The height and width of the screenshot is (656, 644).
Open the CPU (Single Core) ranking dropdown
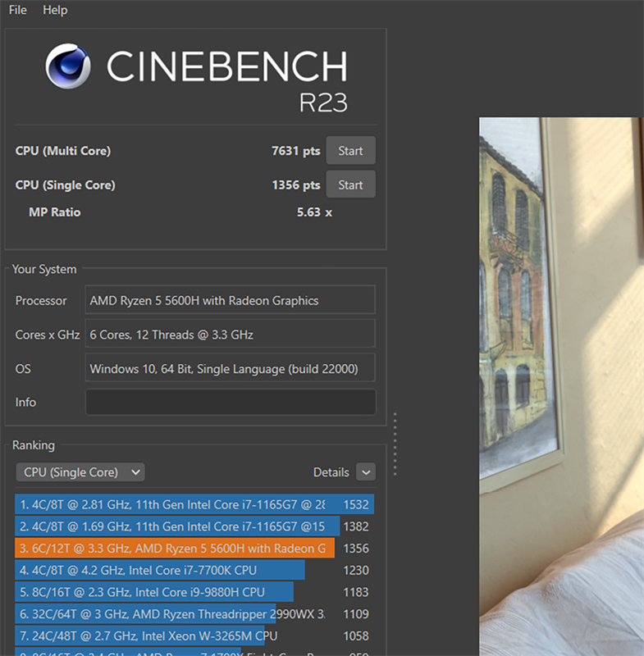[x=80, y=472]
